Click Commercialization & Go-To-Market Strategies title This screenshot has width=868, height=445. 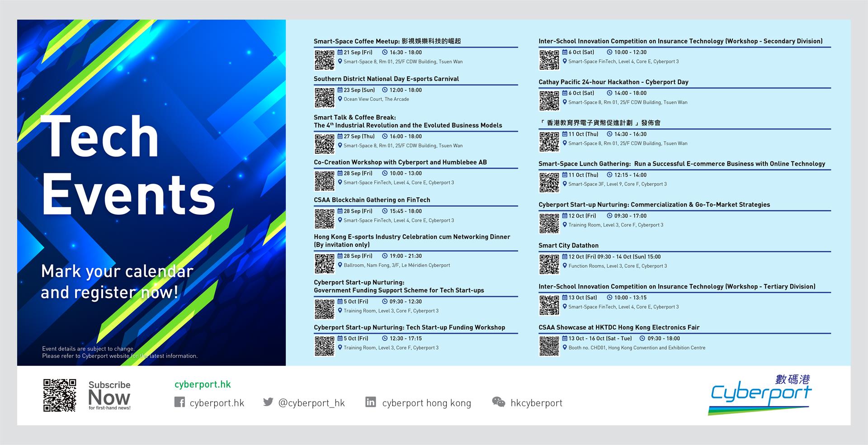click(654, 204)
